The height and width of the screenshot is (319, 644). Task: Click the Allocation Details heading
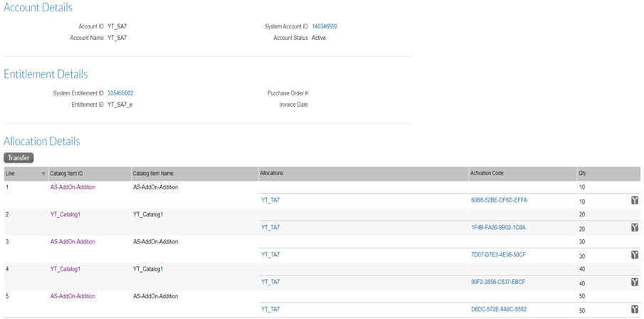(41, 142)
